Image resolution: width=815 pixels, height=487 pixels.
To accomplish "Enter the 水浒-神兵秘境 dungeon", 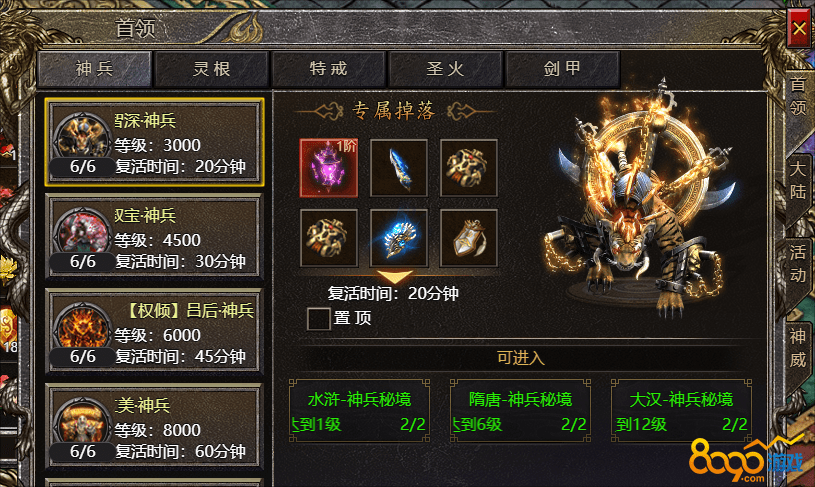I will (359, 411).
